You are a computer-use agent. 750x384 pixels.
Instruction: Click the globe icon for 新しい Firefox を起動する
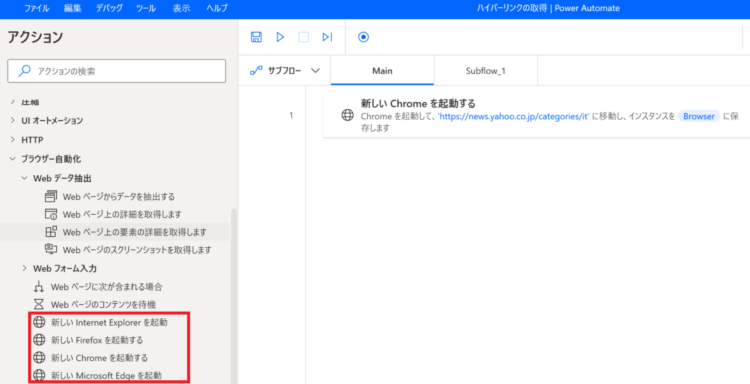[39, 340]
